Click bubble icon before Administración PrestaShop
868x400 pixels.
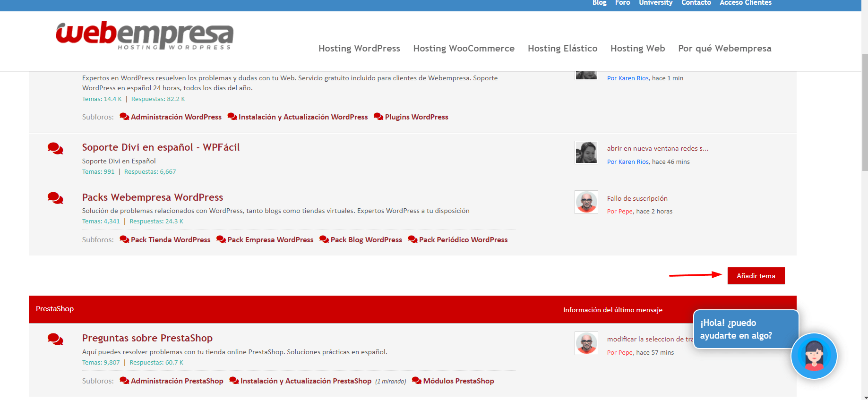coord(124,381)
